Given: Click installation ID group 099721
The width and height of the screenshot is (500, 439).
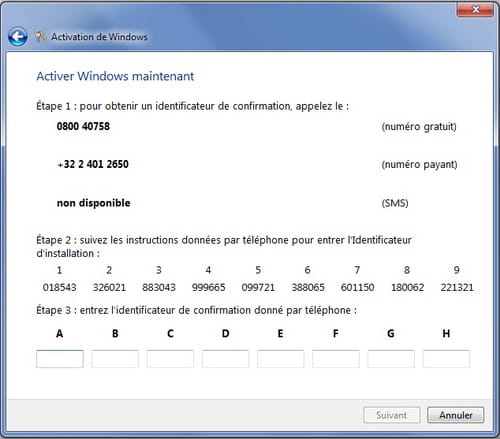Looking at the screenshot, I should (x=258, y=287).
